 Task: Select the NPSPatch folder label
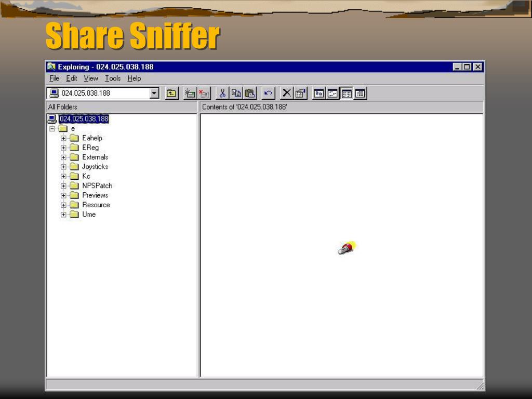97,186
